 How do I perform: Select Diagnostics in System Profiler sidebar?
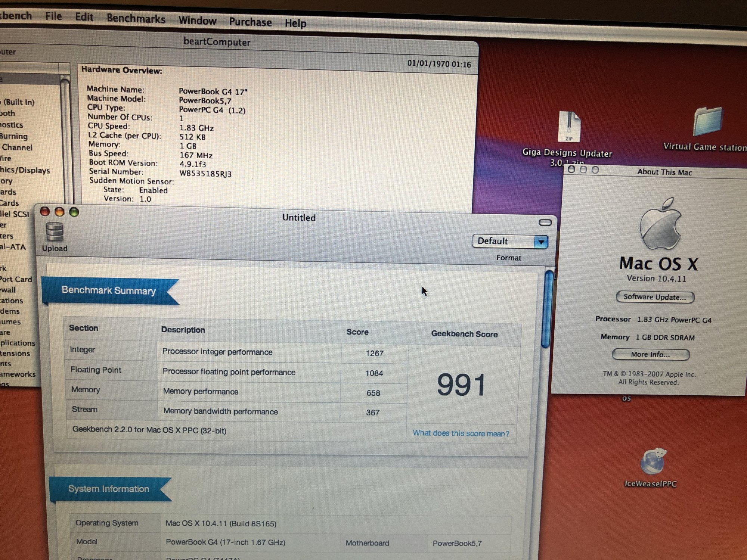pos(12,125)
